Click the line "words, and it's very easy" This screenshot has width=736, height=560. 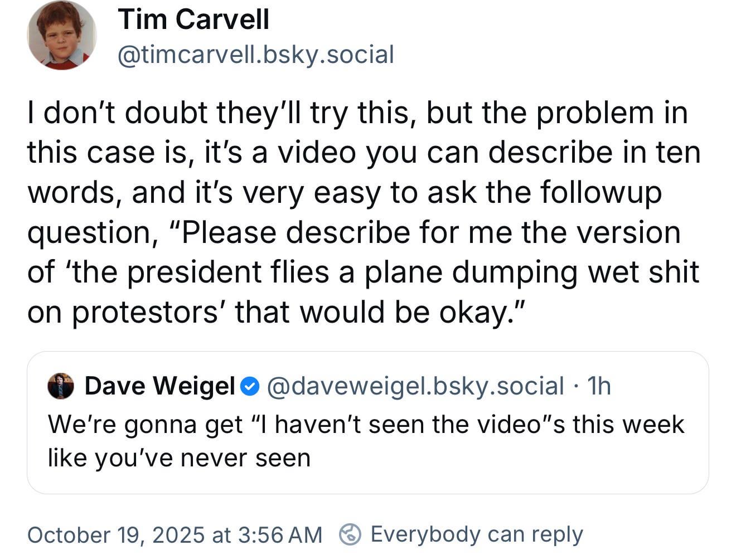click(344, 192)
